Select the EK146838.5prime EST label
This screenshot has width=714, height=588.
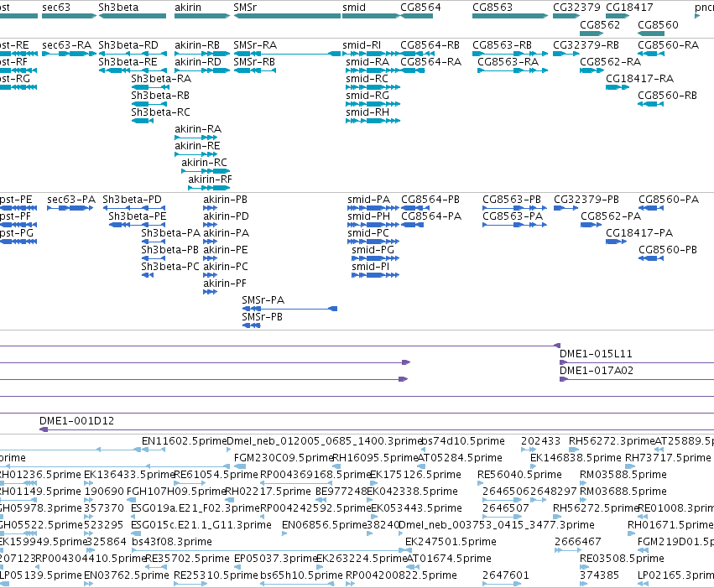[x=576, y=457]
